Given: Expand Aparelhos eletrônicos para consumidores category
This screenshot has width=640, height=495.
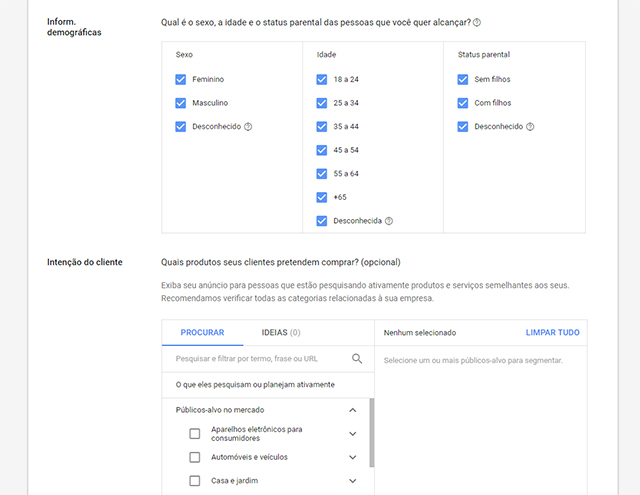Looking at the screenshot, I should 352,434.
